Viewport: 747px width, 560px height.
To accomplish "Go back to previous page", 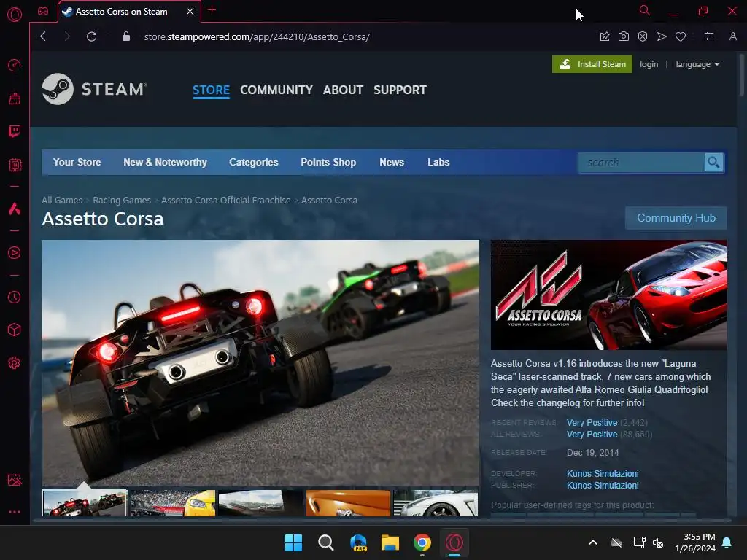I will pos(43,36).
